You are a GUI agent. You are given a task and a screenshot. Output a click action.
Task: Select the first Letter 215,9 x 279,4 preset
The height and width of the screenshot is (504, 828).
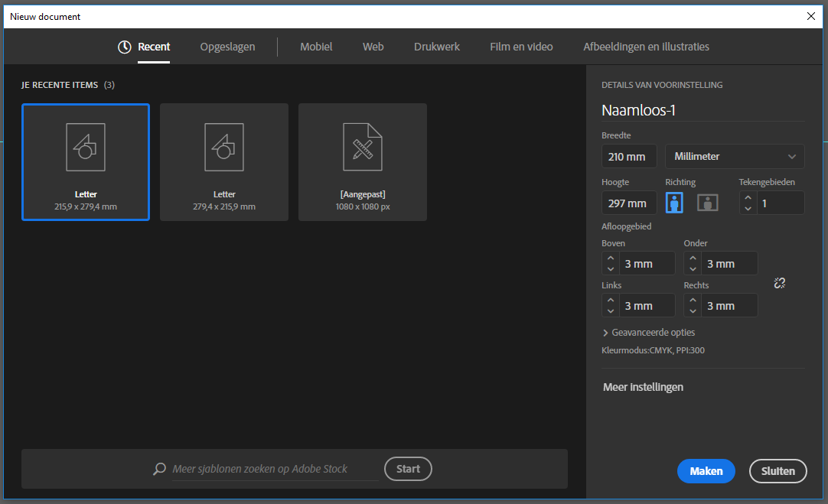(86, 162)
